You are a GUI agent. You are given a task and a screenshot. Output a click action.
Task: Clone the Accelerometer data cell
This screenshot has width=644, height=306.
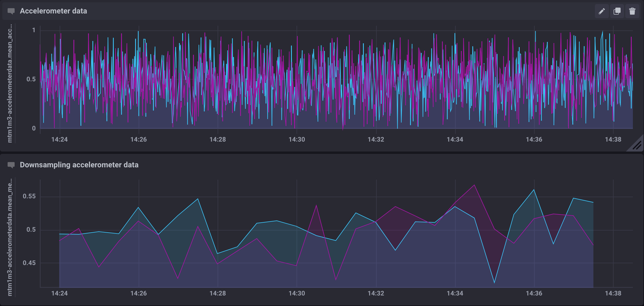tap(617, 11)
